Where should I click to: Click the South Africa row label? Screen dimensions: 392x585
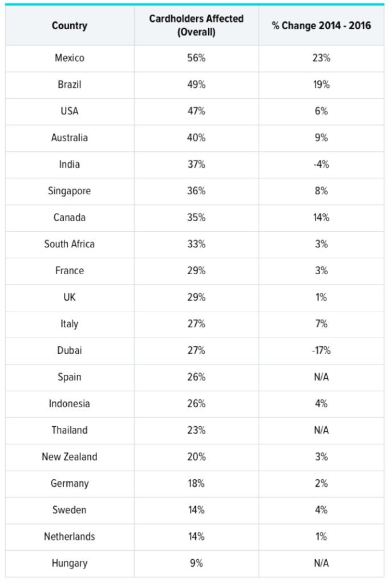70,244
